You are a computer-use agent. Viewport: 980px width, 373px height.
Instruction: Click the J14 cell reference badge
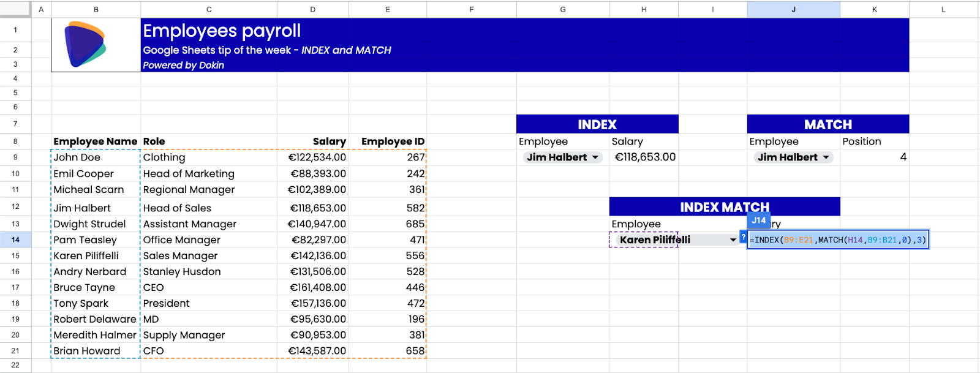pyautogui.click(x=759, y=220)
